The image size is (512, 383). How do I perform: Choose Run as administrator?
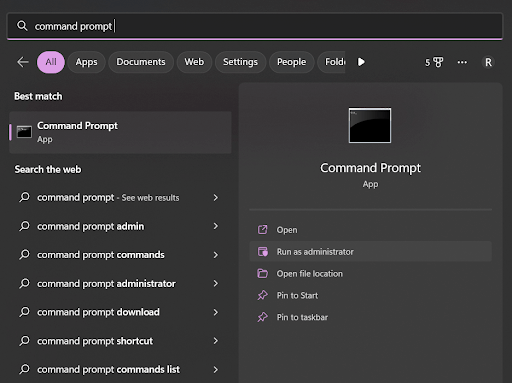[370, 252]
